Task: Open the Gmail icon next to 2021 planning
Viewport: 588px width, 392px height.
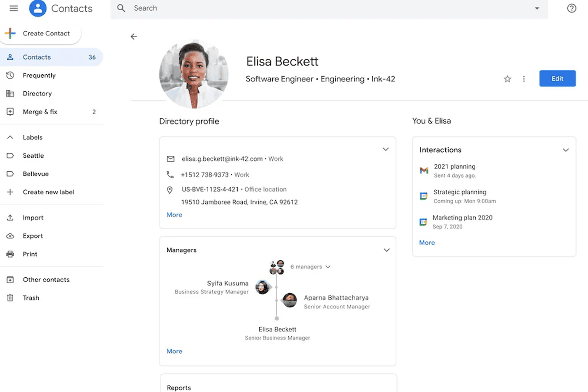Action: (x=423, y=171)
